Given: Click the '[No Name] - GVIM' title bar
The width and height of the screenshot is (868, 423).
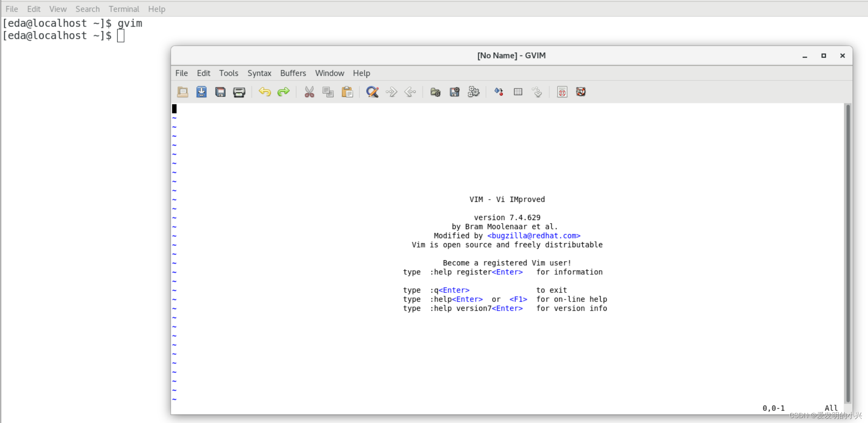Looking at the screenshot, I should pyautogui.click(x=511, y=56).
